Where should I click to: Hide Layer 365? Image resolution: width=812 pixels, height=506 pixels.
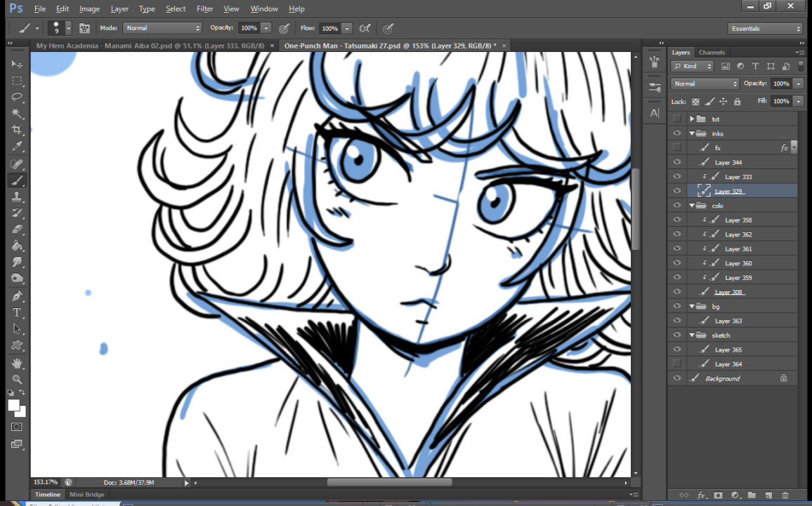677,349
